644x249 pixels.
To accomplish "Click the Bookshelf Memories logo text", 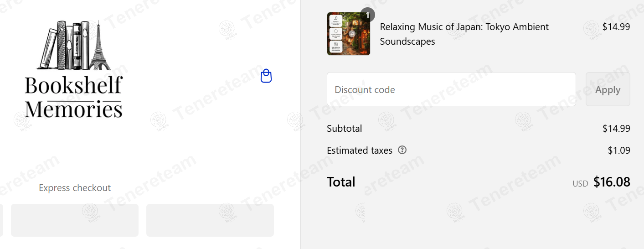I will 74,97.
